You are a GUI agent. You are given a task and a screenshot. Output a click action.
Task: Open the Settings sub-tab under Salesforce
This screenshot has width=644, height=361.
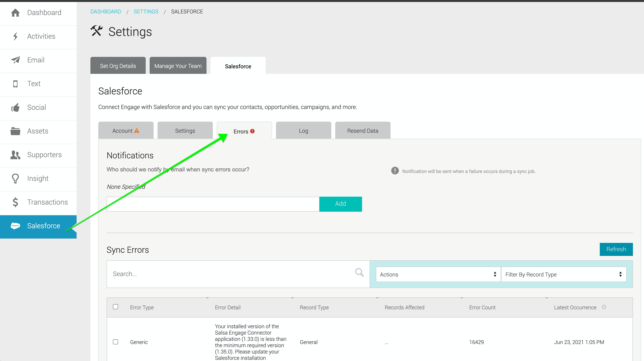click(185, 130)
